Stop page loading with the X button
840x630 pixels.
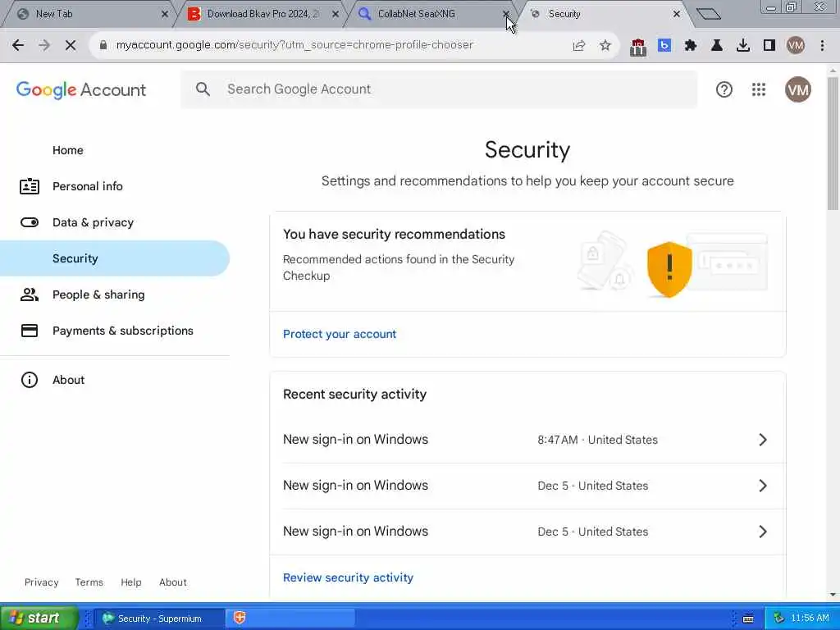(71, 46)
